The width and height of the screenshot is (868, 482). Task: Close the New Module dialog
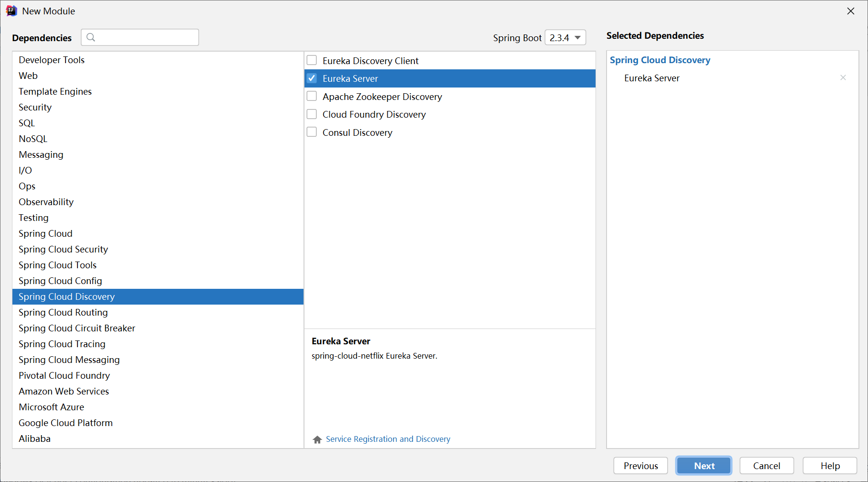pos(851,11)
